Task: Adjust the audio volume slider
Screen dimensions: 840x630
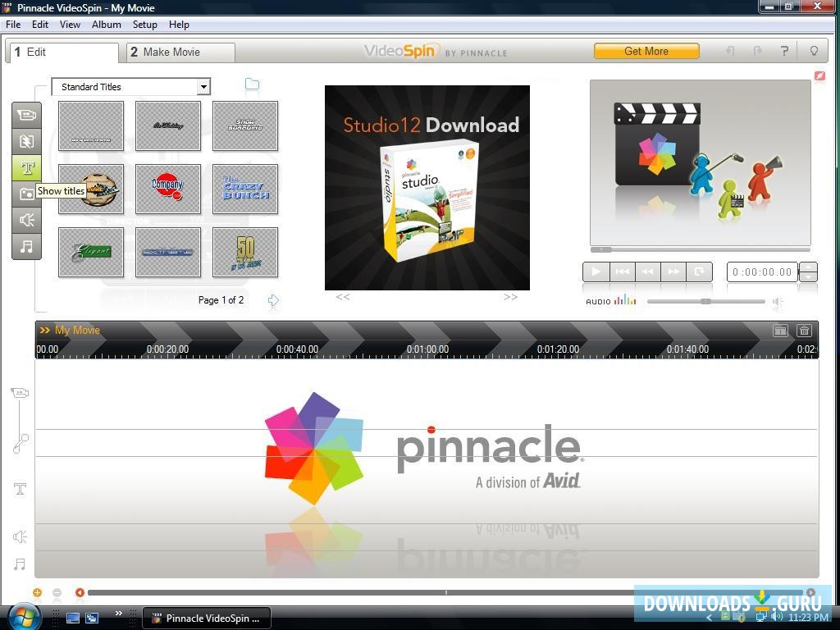Action: tap(706, 302)
